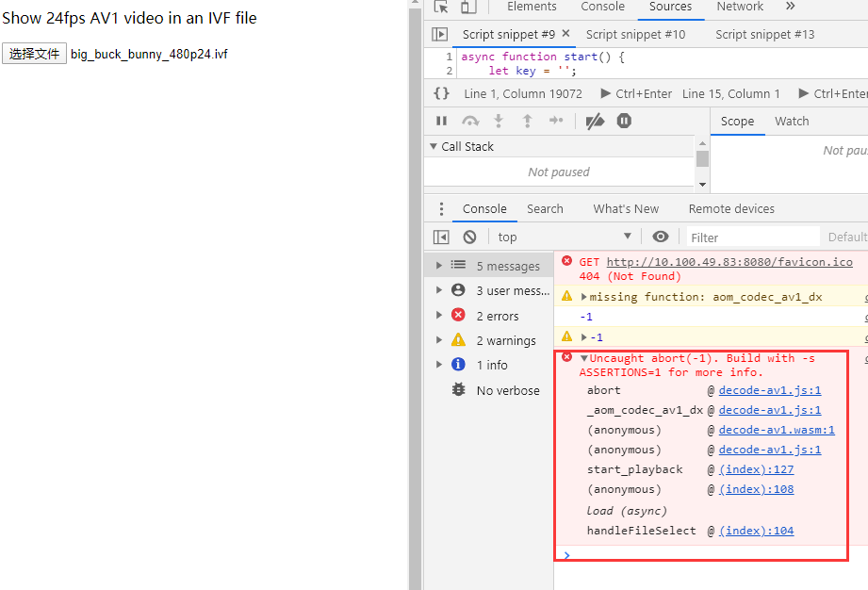
Task: Open the Scope tab
Action: point(737,122)
